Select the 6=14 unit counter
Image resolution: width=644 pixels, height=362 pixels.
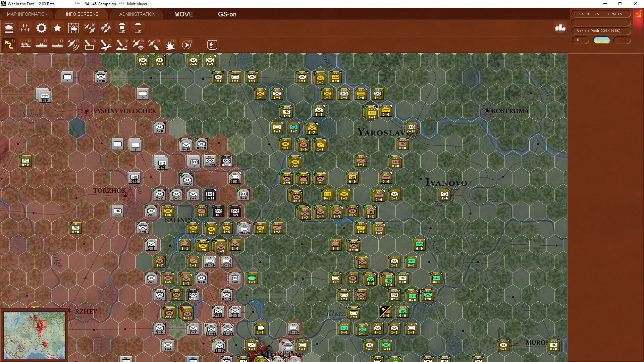(226, 295)
